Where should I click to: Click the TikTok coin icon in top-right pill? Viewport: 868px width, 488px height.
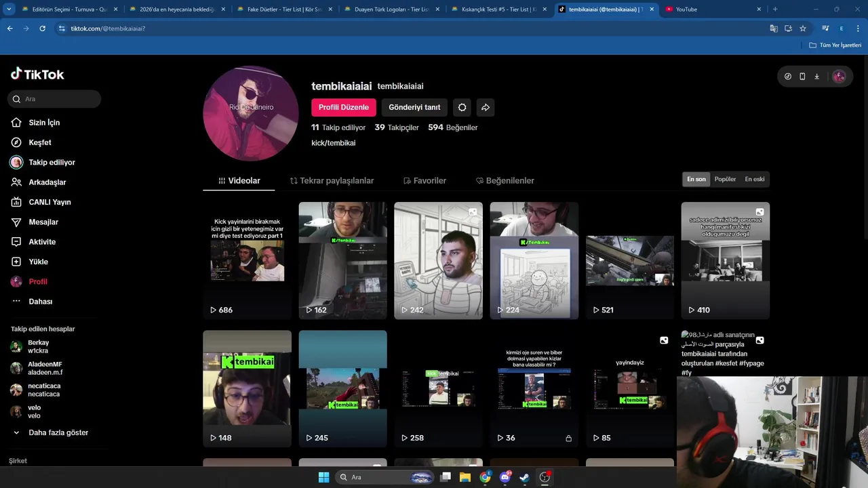788,77
